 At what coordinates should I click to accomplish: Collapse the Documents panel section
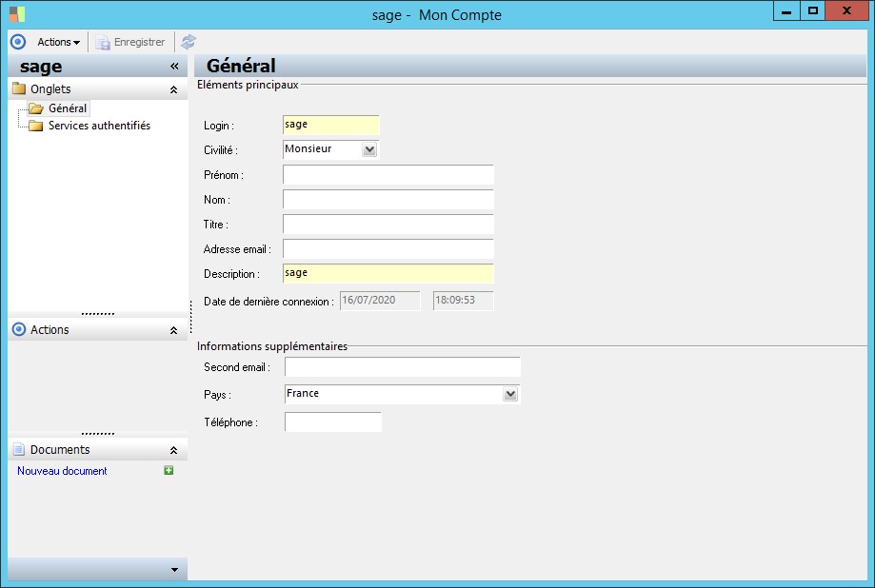point(173,450)
